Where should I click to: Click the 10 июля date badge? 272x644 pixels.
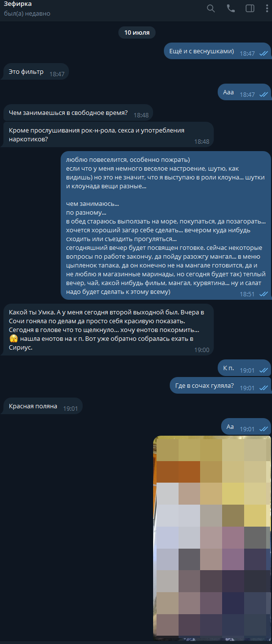[137, 33]
